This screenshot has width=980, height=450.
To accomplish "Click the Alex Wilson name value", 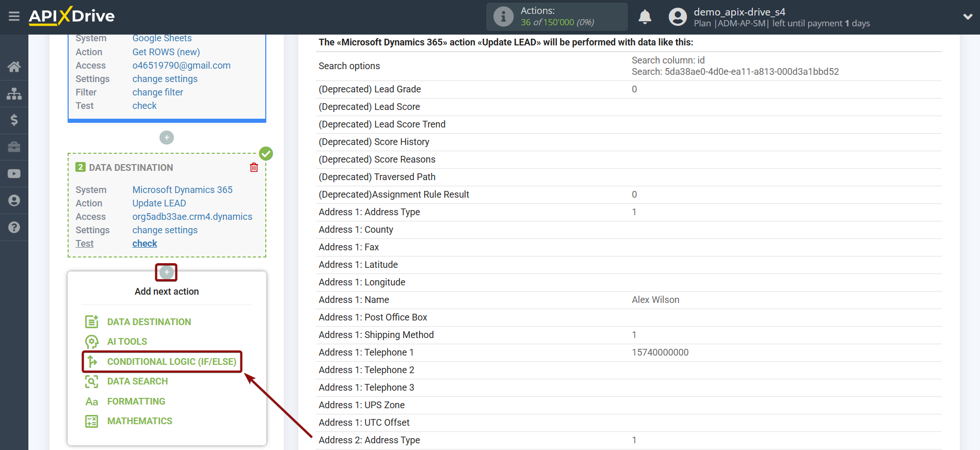I will coord(655,300).
